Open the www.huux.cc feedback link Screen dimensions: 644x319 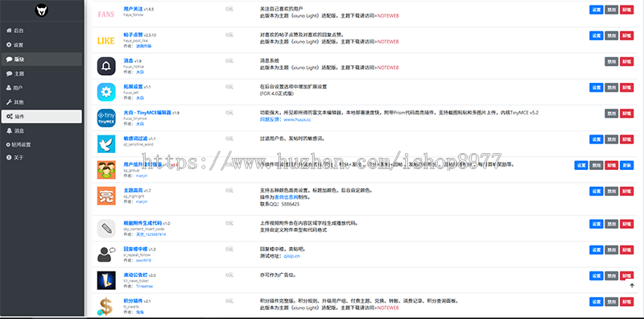(x=297, y=119)
